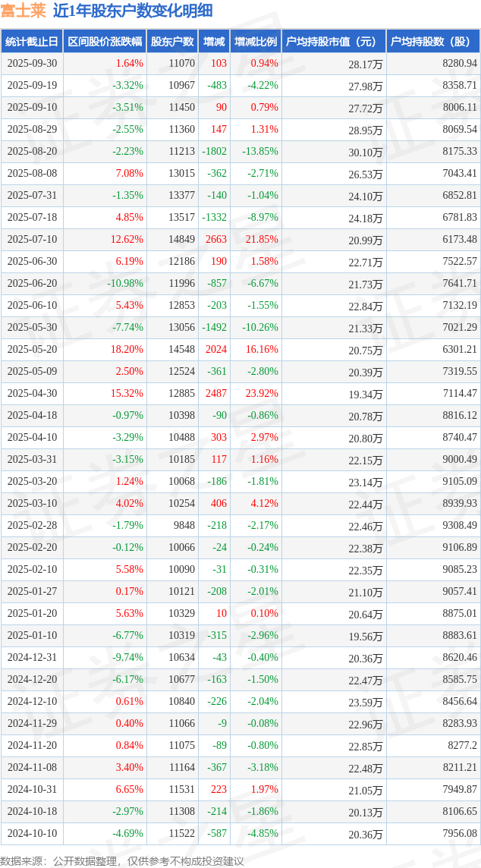Click the 2025-07-10 date row
The height and width of the screenshot is (868, 481).
32,240
